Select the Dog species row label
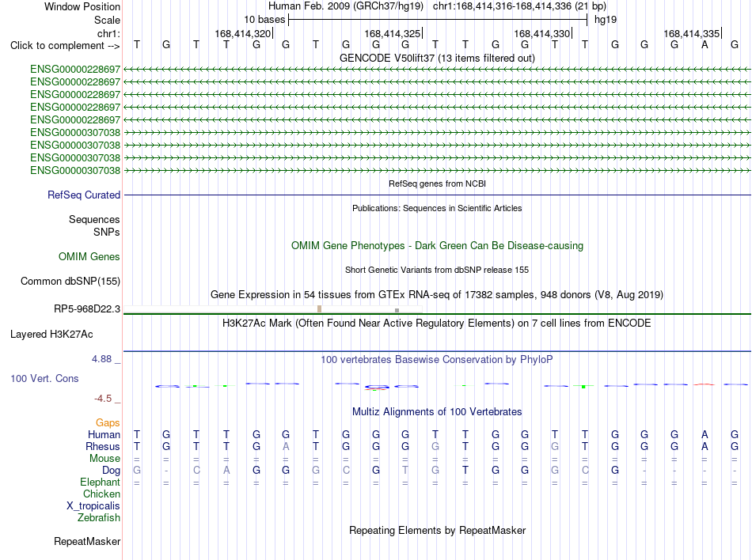Viewport: 752px width, 560px height. 111,471
